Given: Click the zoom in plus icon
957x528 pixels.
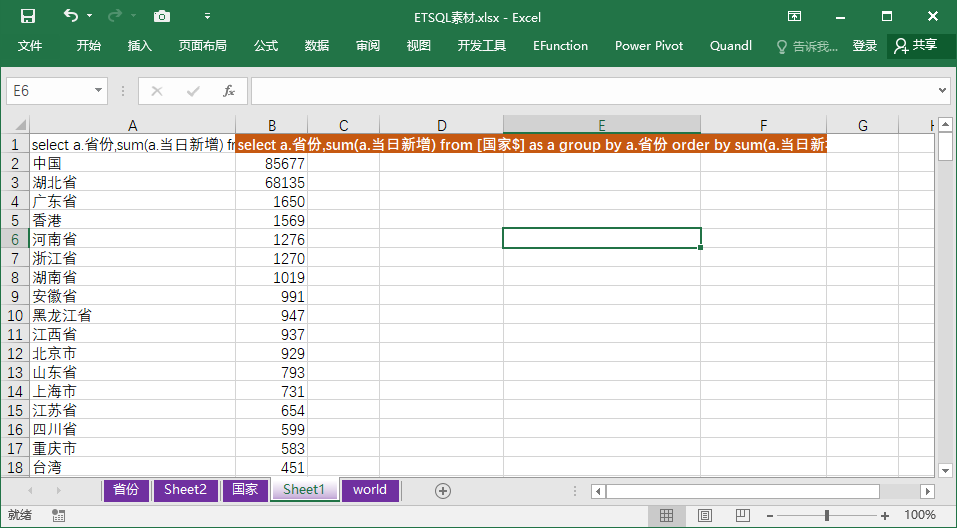Looking at the screenshot, I should point(885,515).
